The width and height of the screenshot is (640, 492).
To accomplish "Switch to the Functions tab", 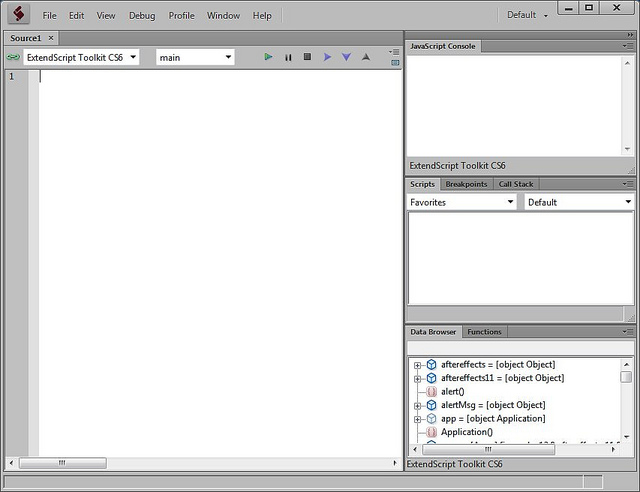I will point(484,332).
